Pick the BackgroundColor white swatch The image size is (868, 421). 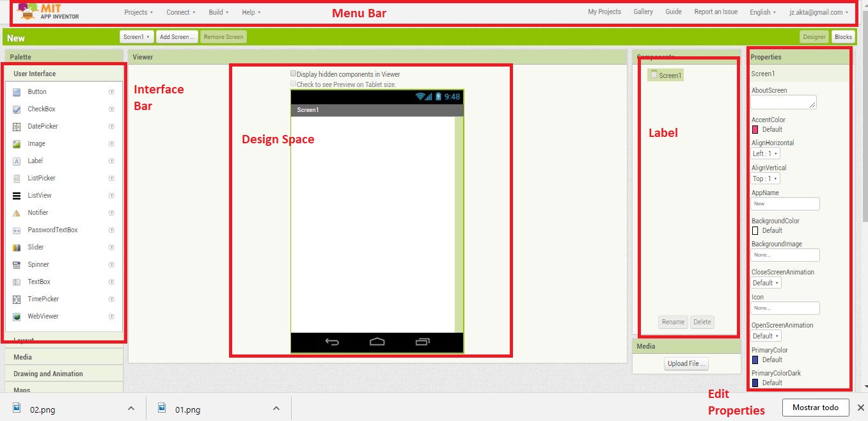pyautogui.click(x=755, y=230)
